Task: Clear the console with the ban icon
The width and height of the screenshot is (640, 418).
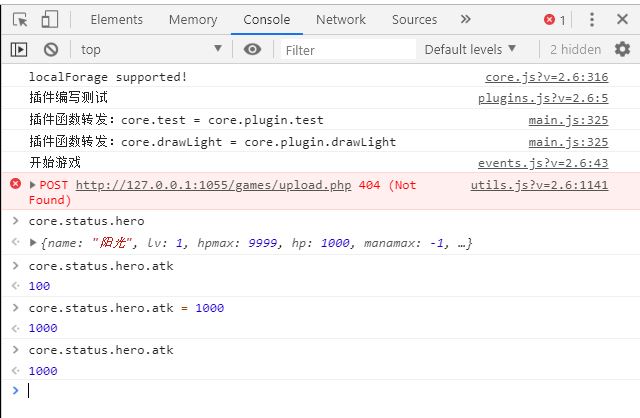Action: coord(51,49)
